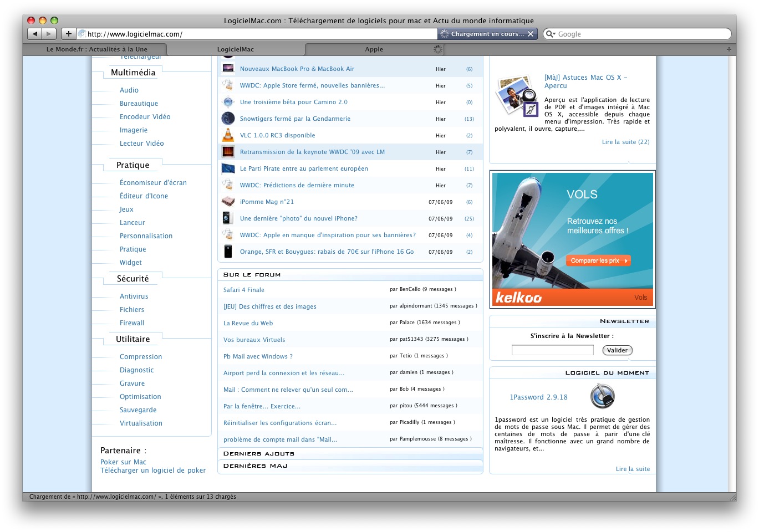Open the Widget category
The height and width of the screenshot is (532, 759).
130,263
